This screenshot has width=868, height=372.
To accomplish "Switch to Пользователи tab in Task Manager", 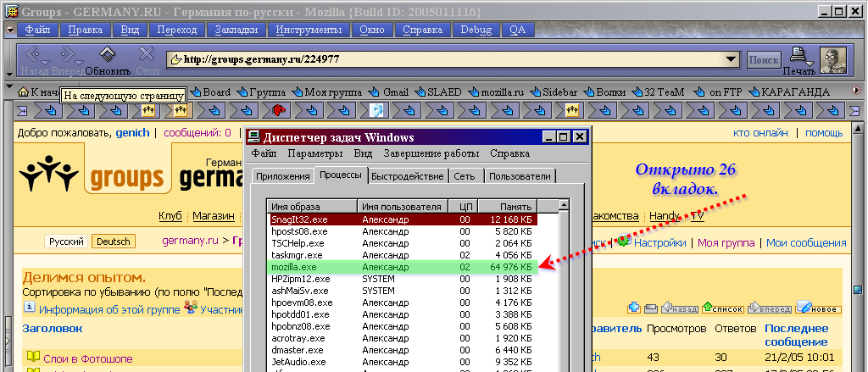I will pyautogui.click(x=520, y=176).
